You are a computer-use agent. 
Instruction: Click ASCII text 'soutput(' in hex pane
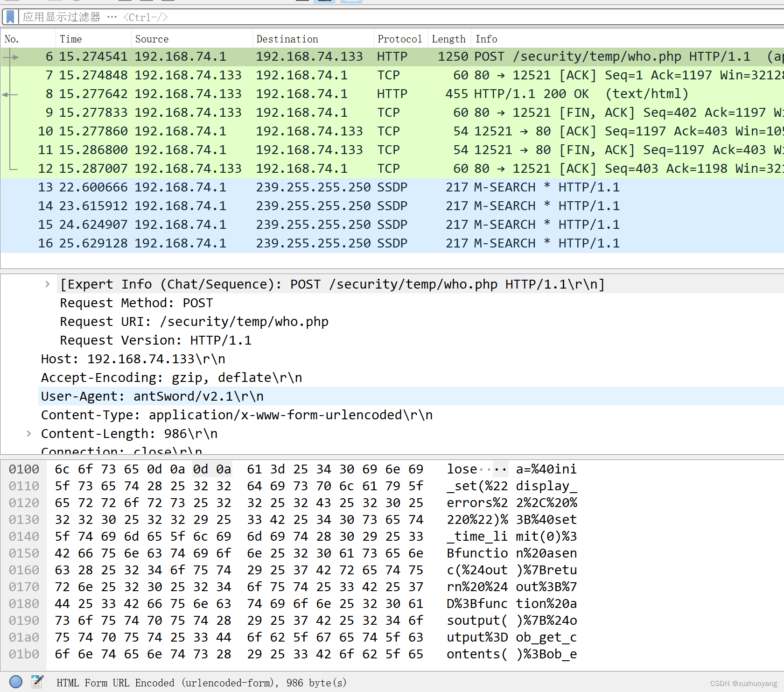click(x=477, y=620)
